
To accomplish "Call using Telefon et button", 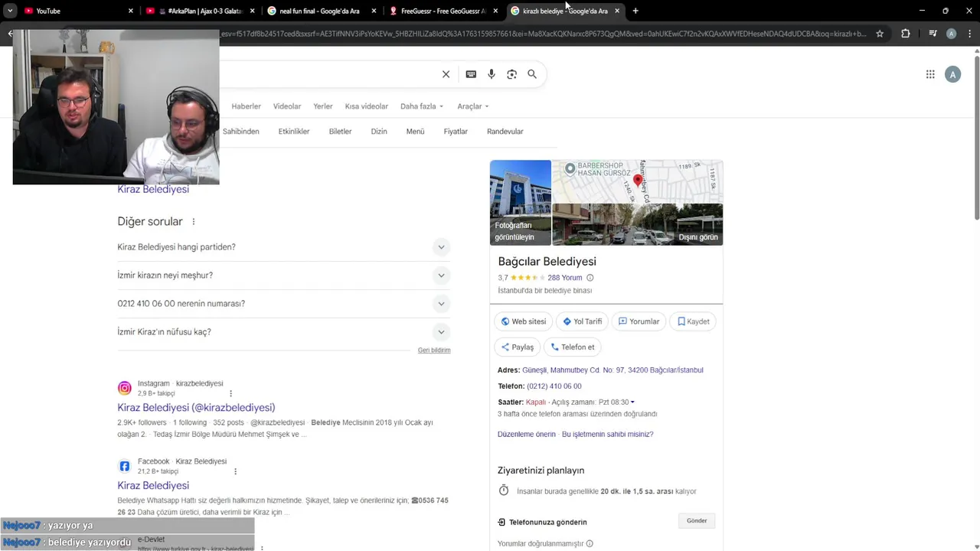I will point(573,347).
